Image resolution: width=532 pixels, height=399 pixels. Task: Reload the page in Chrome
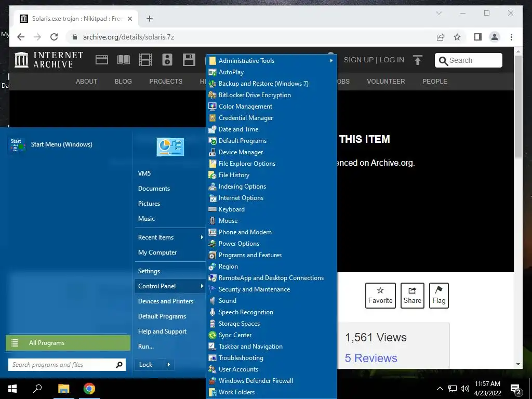click(x=54, y=37)
